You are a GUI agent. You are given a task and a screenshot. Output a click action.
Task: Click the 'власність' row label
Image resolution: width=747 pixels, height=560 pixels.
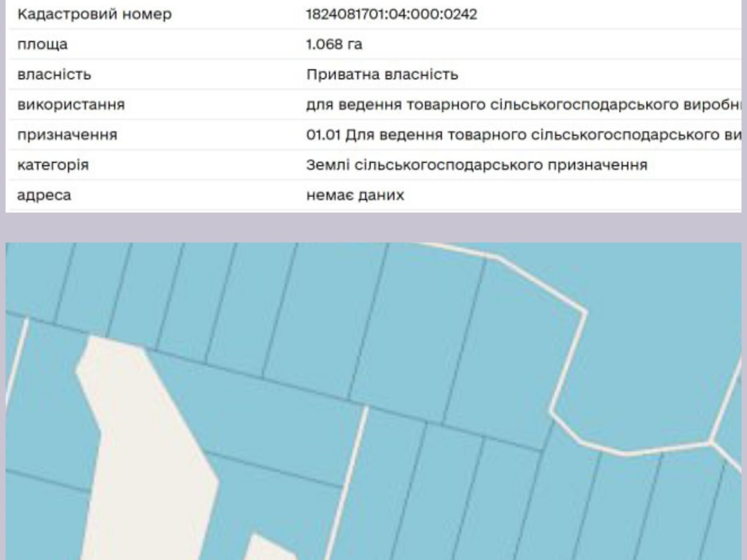tap(54, 74)
